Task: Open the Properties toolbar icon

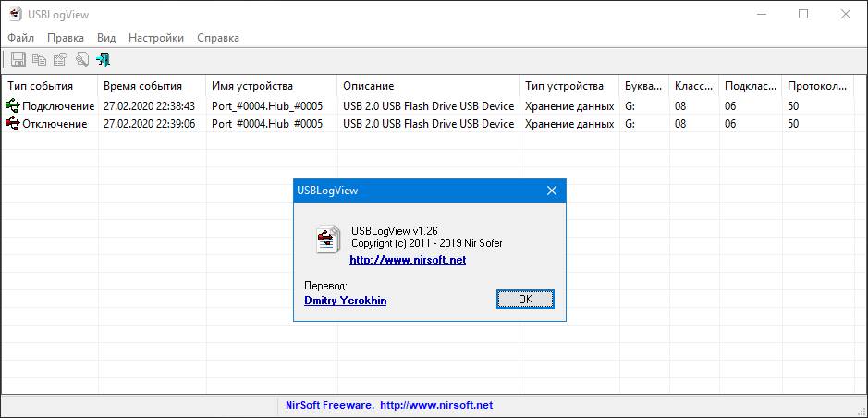Action: click(x=60, y=59)
